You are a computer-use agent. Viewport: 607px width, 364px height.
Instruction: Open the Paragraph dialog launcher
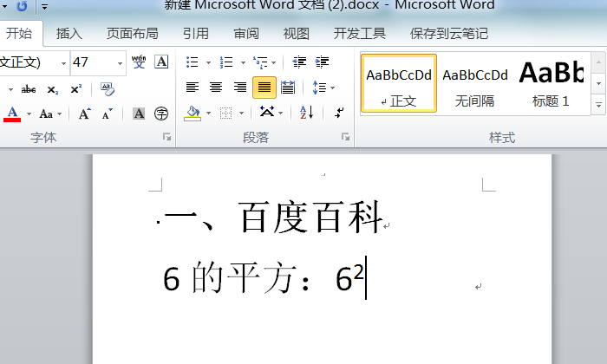click(x=345, y=137)
